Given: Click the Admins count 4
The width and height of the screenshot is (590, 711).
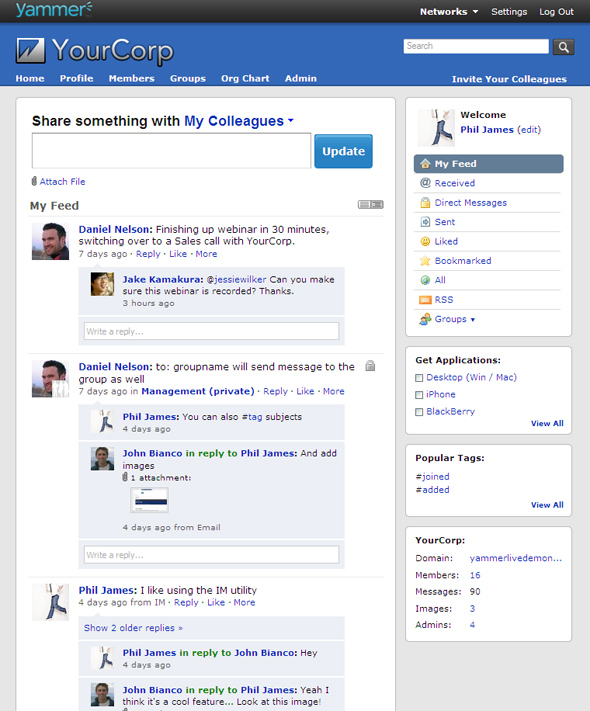Looking at the screenshot, I should pyautogui.click(x=472, y=625).
